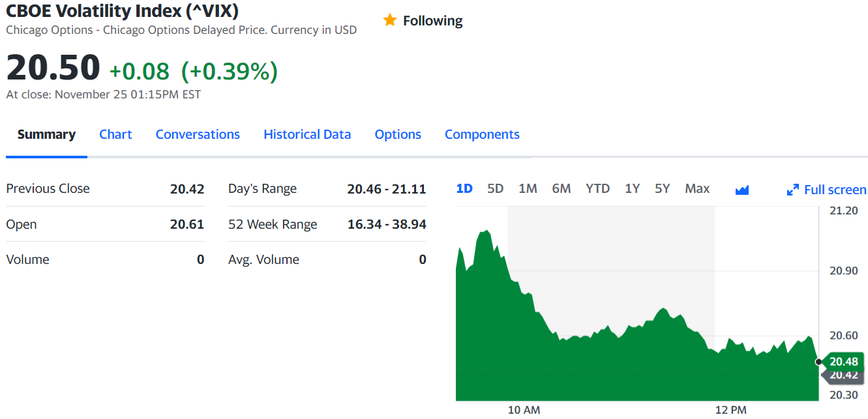Screen dimensions: 868x419
Task: Click the At close November 25 timestamp
Action: (104, 94)
